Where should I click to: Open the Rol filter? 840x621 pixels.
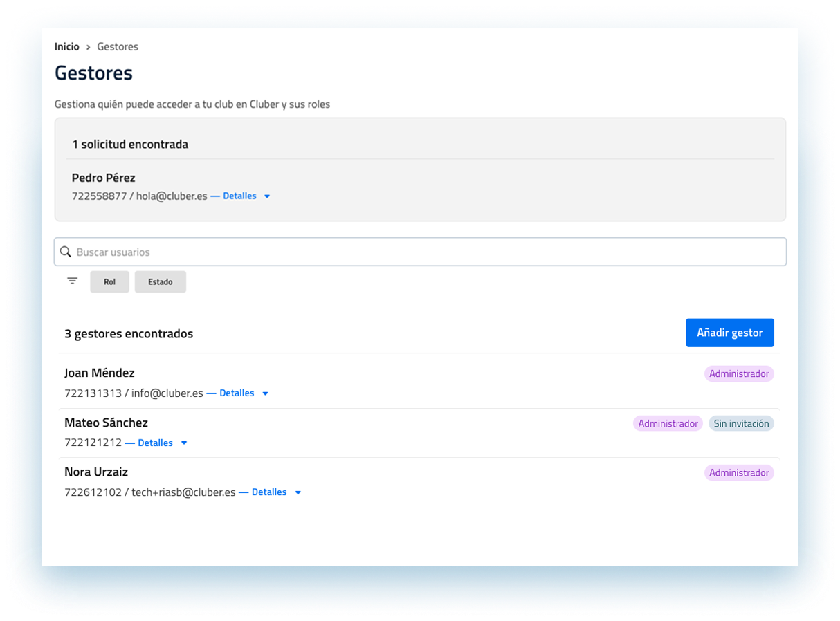tap(109, 282)
